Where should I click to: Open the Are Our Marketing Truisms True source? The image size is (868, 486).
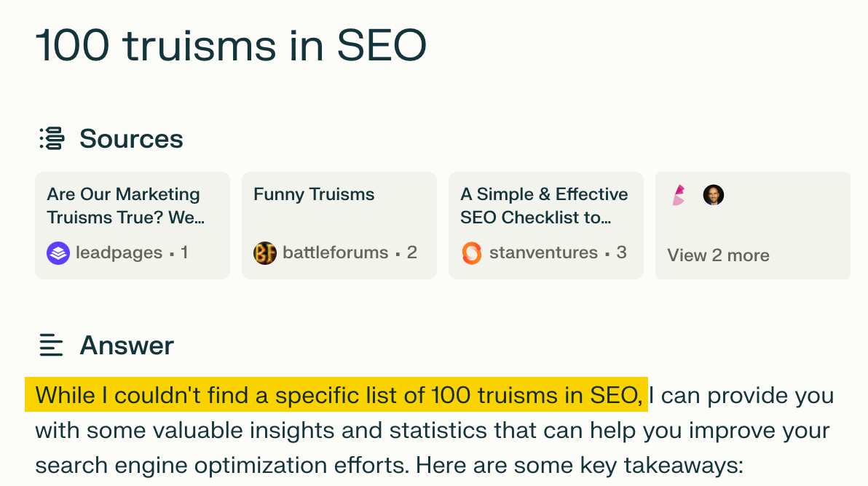(132, 225)
